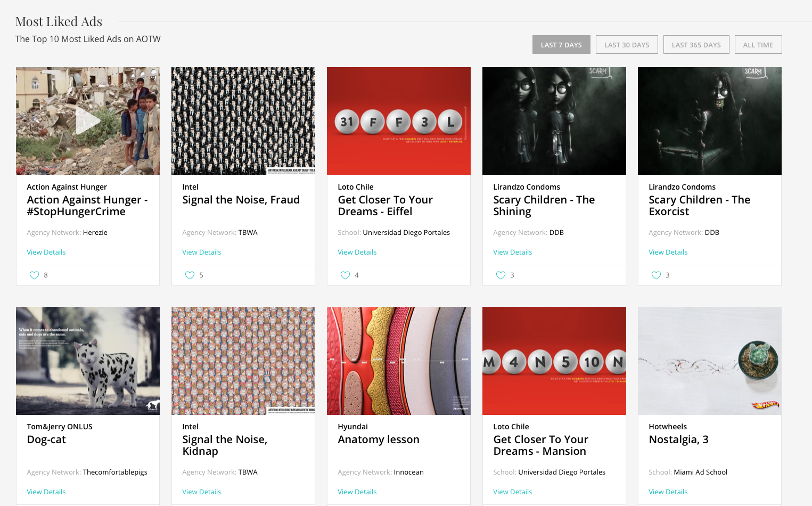Click title Action Against Hunger - #StopHungerCrime
Screen dimensions: 812x506
[x=87, y=206]
